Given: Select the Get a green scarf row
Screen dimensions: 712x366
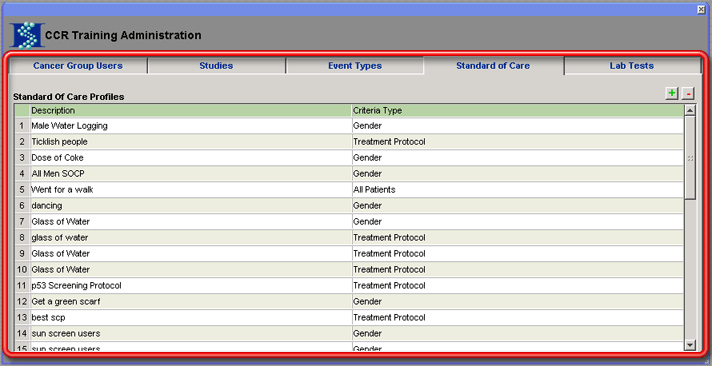Looking at the screenshot, I should click(349, 302).
